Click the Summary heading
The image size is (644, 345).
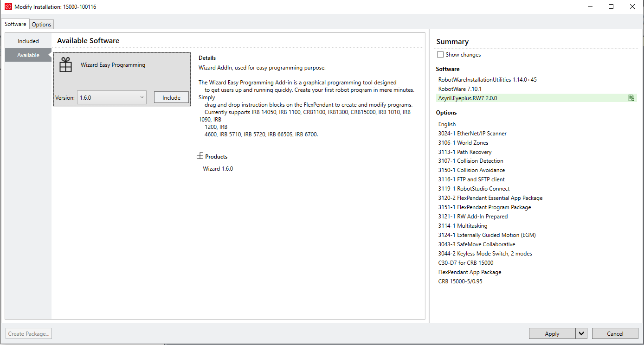452,42
